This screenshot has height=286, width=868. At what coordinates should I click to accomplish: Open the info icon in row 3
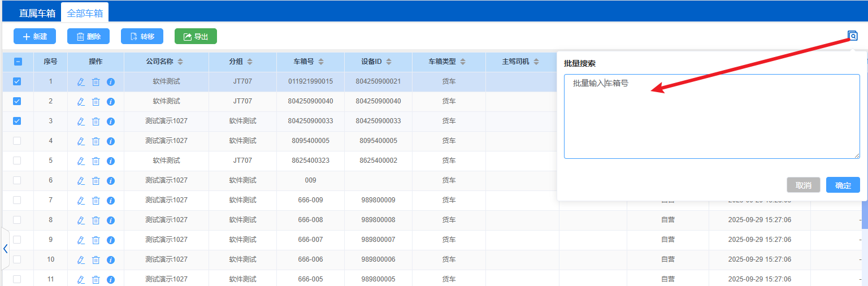point(111,122)
